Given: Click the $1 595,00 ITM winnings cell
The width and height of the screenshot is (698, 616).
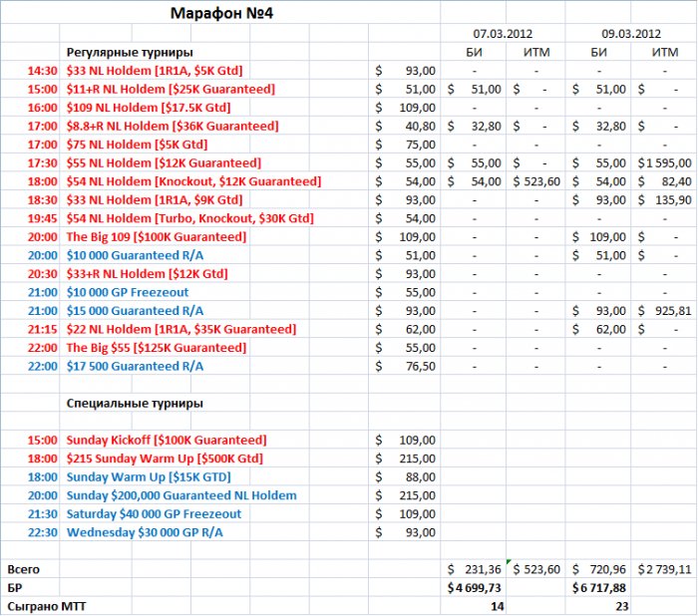Looking at the screenshot, I should tap(664, 163).
